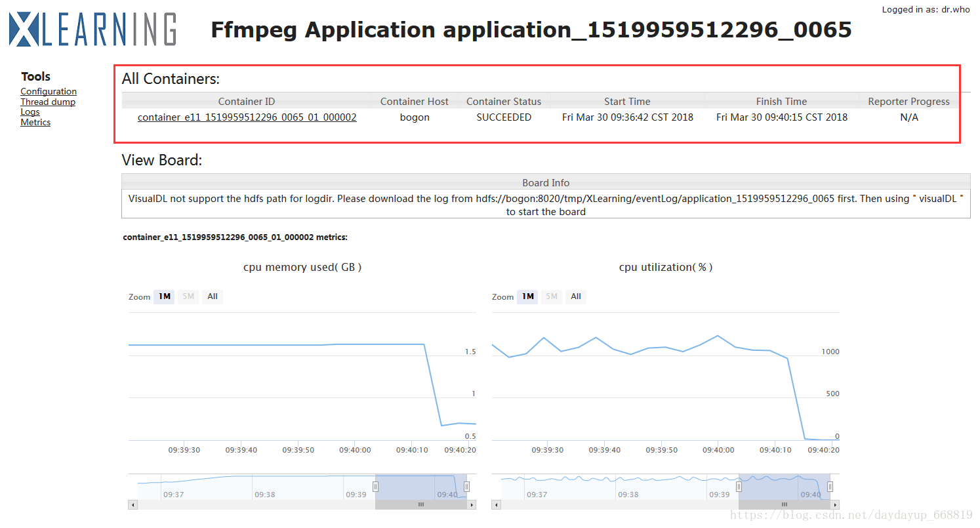Click scrollbar thumb under utilization chart
980x528 pixels.
(x=785, y=504)
